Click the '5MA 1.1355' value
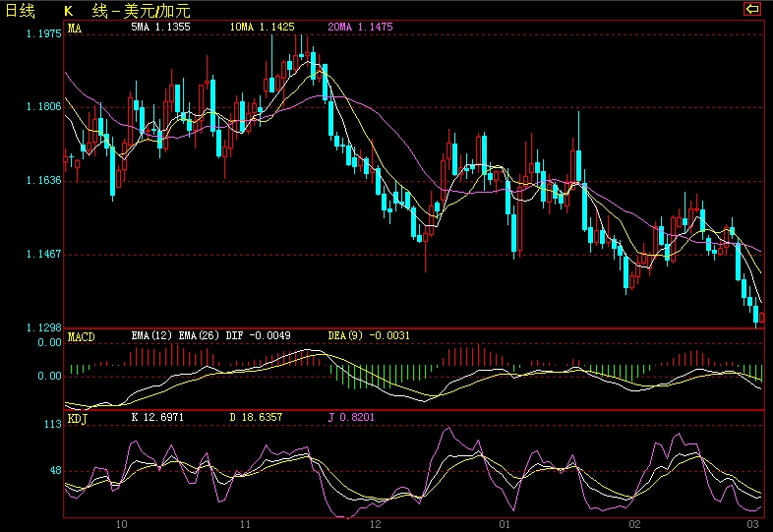 point(160,27)
